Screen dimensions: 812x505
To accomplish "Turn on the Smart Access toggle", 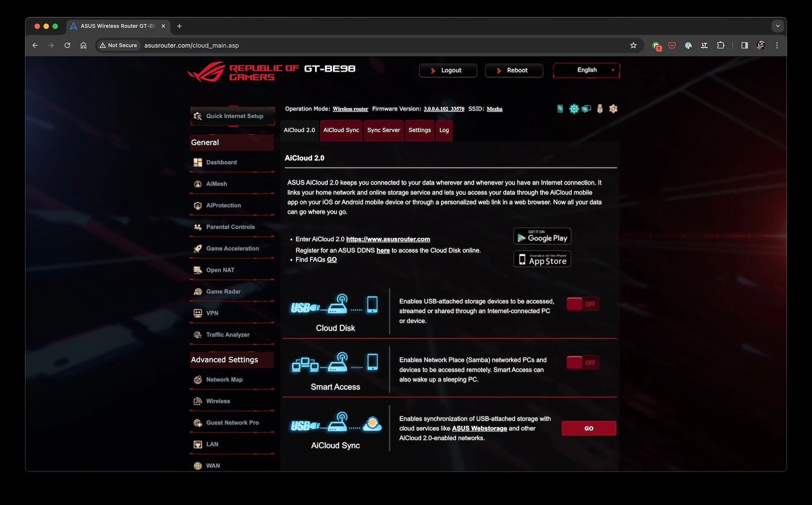I will tap(583, 362).
